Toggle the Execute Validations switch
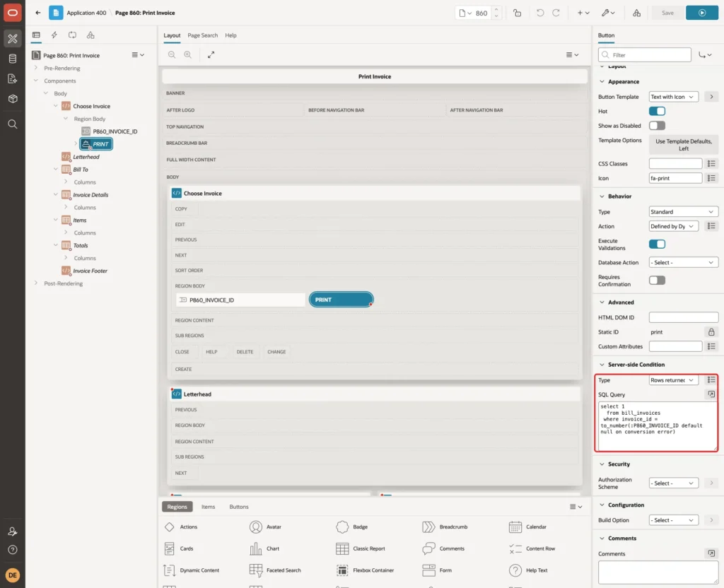This screenshot has width=724, height=588. coord(657,244)
